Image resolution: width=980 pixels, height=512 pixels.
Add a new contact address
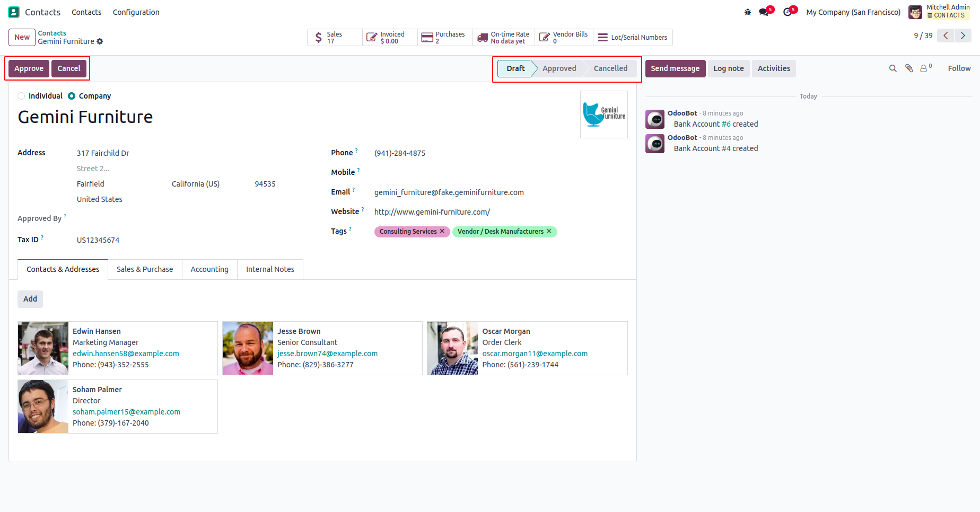tap(30, 299)
